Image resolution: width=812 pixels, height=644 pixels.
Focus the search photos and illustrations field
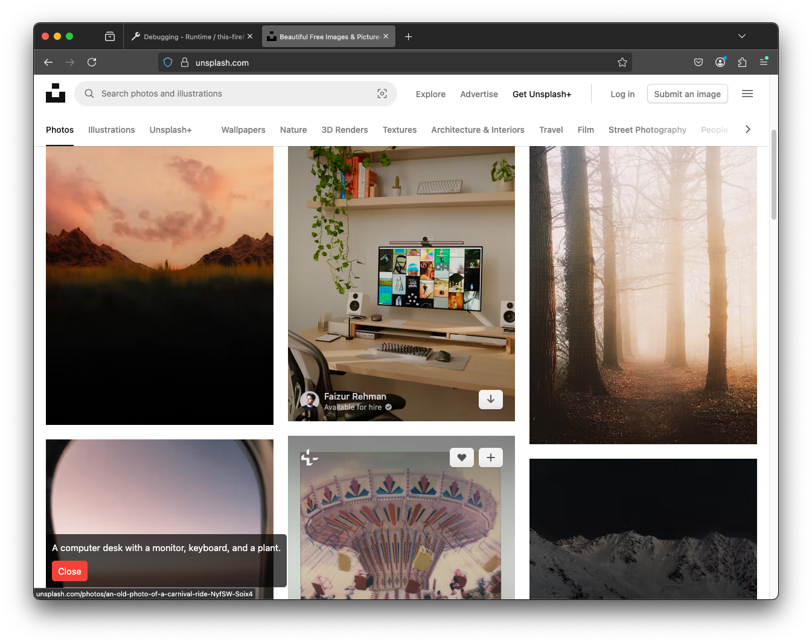tap(235, 94)
